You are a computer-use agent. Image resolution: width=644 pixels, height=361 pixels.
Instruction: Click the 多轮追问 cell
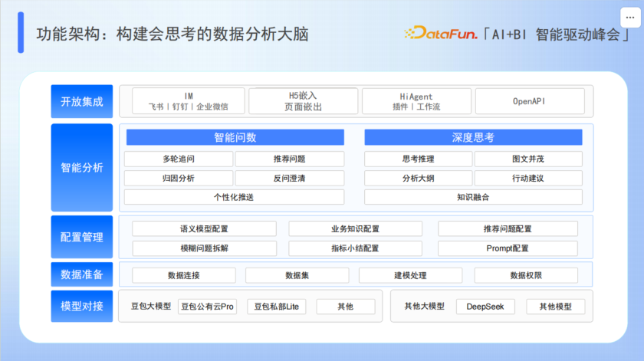click(179, 159)
